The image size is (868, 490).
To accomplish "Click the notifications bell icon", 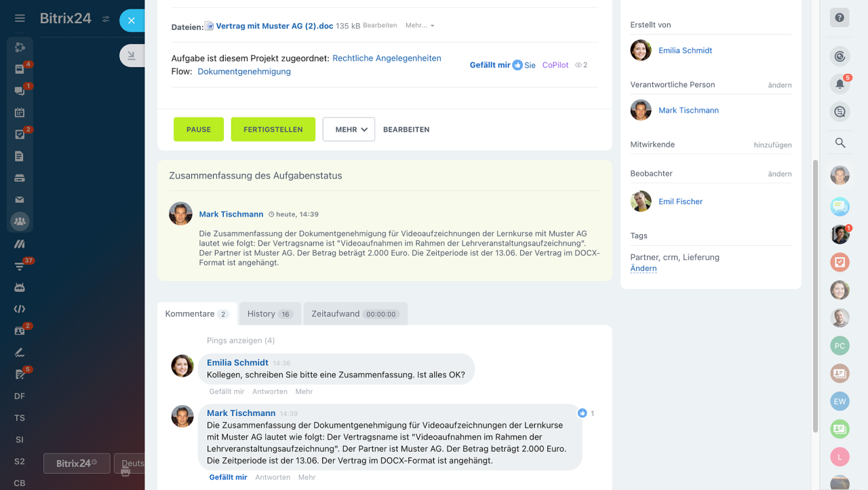I will [x=840, y=84].
